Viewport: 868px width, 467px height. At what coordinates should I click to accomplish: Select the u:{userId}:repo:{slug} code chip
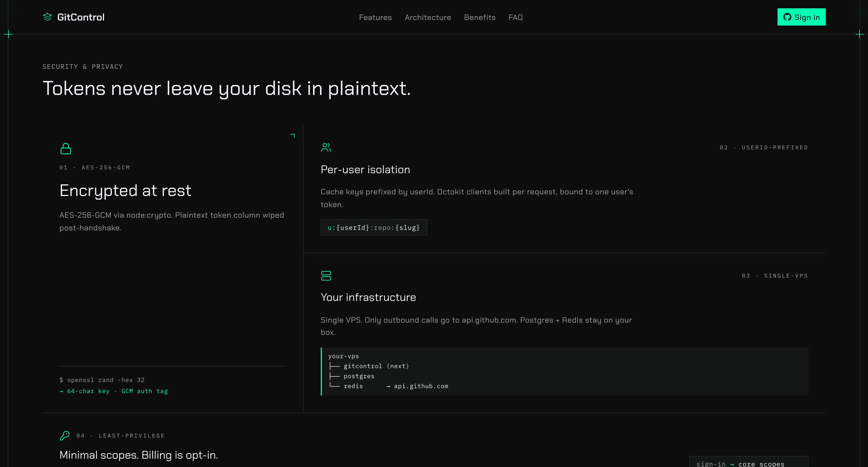click(374, 228)
